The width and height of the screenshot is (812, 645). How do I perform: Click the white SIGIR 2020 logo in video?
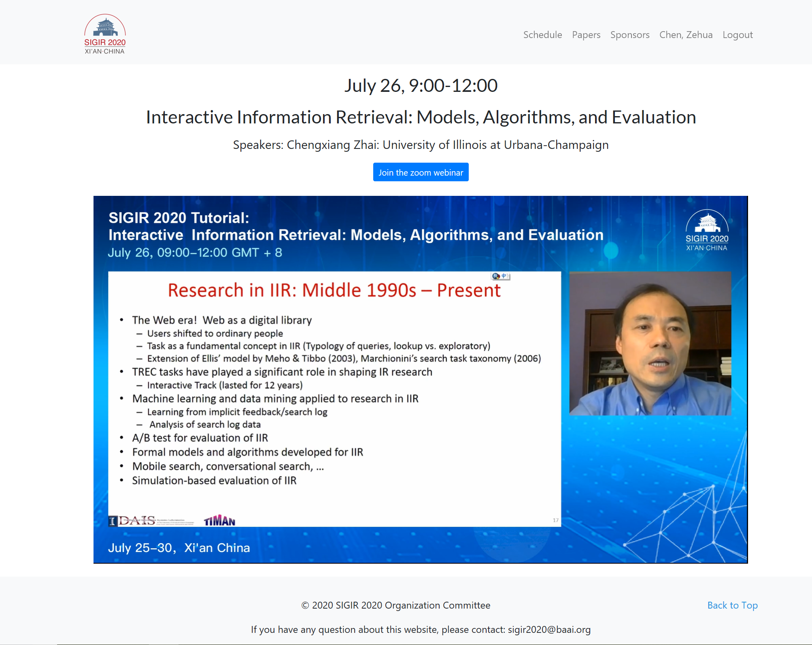pos(707,230)
